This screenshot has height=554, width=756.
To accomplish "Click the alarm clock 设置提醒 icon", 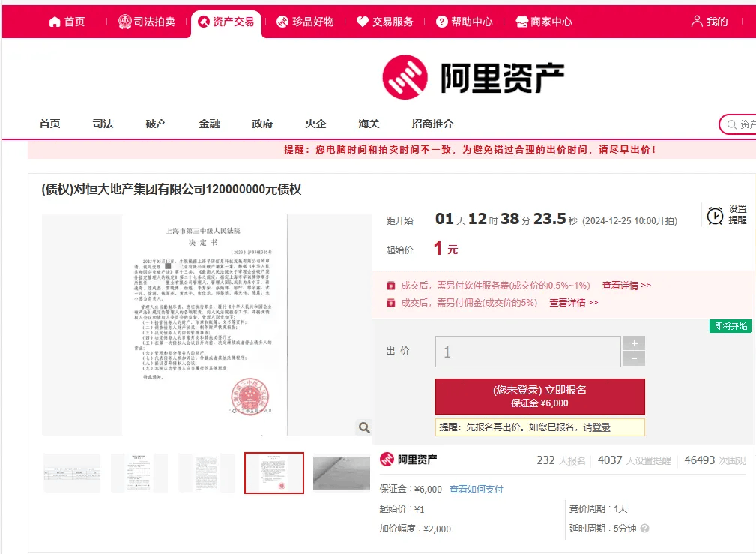I will [715, 215].
